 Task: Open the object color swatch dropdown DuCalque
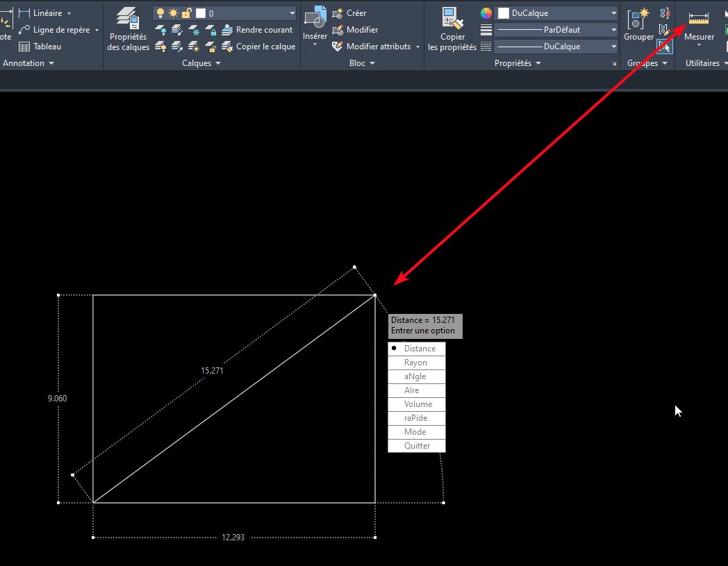[556, 13]
